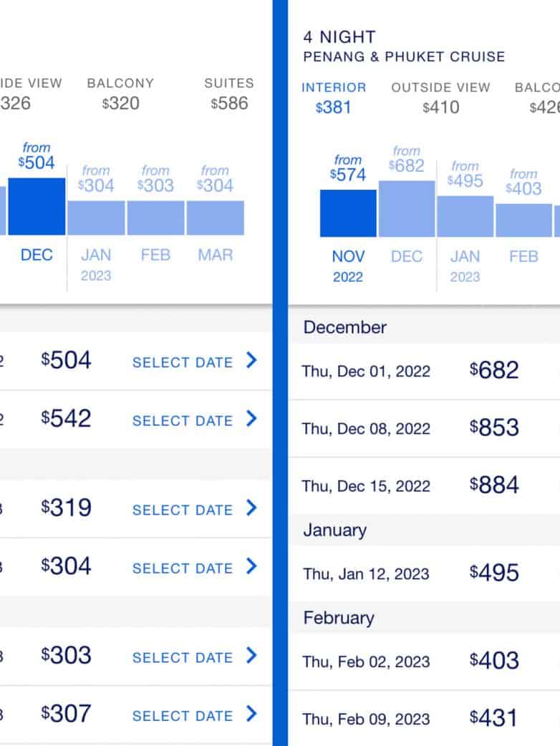The width and height of the screenshot is (560, 746).
Task: Select the Interior cabin type tab
Action: click(334, 97)
